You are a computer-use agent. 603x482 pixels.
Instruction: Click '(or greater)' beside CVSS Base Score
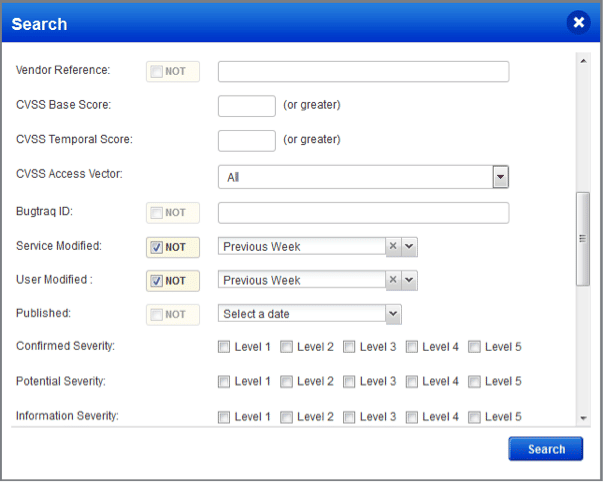312,105
